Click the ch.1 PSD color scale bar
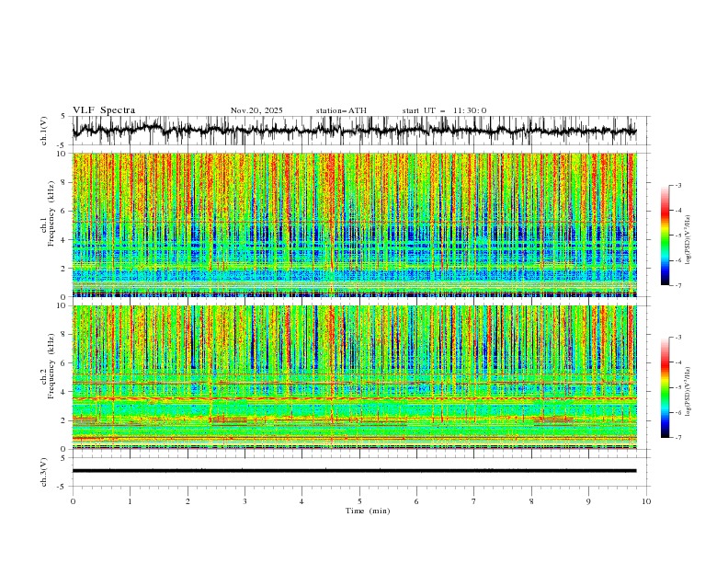 coord(665,235)
